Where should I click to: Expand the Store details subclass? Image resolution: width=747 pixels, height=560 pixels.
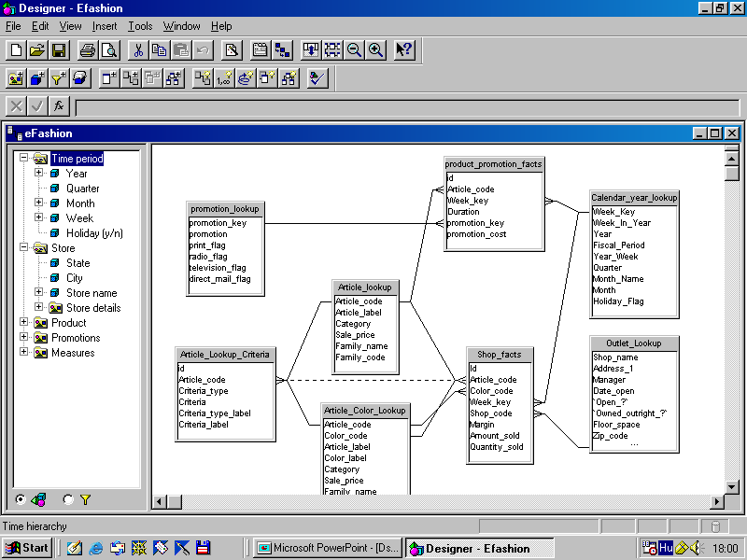pyautogui.click(x=39, y=307)
